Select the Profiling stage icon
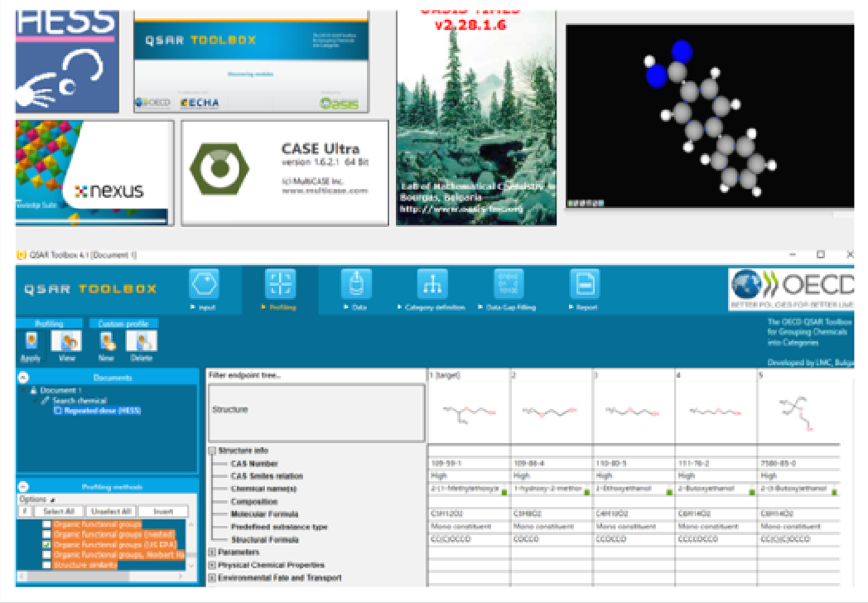The width and height of the screenshot is (868, 603). pyautogui.click(x=280, y=284)
